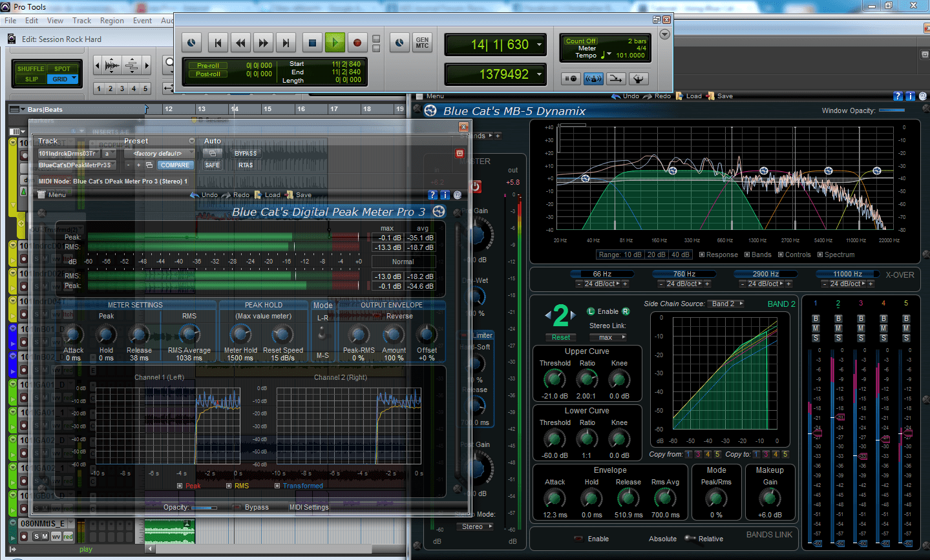Select the 20 dB range option
This screenshot has width=930, height=560.
656,254
